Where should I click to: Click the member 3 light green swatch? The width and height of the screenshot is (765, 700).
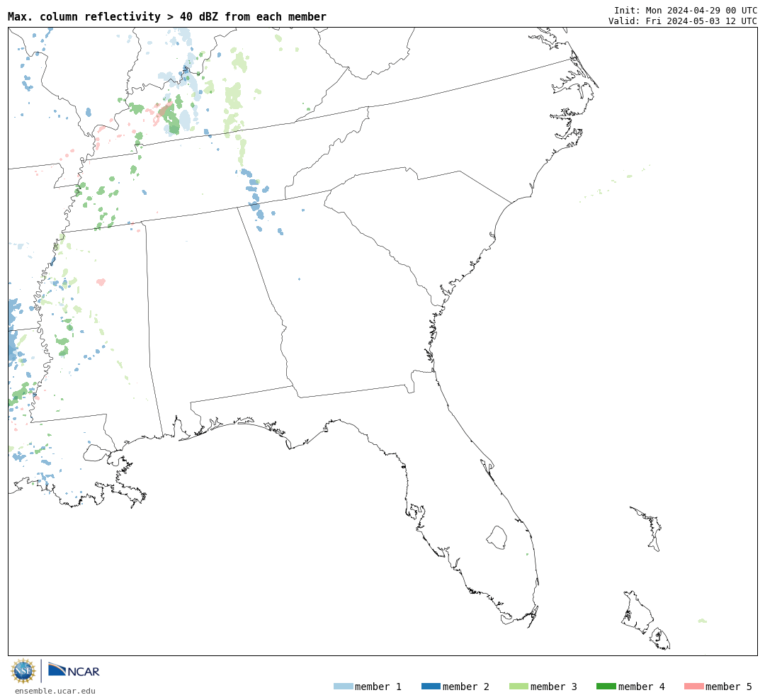(518, 687)
